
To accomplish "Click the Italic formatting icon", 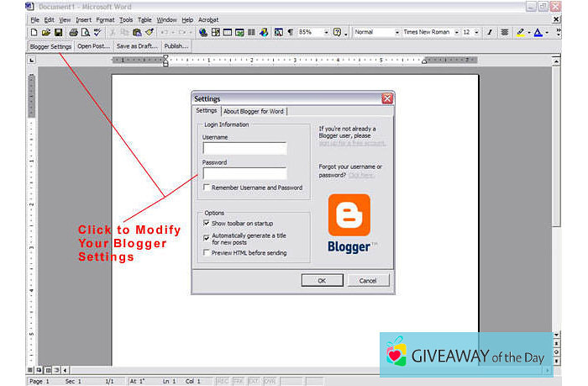I will coord(490,32).
